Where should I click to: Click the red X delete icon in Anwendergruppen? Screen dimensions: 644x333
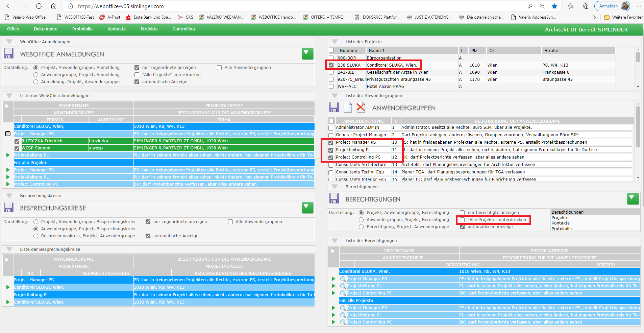click(361, 108)
